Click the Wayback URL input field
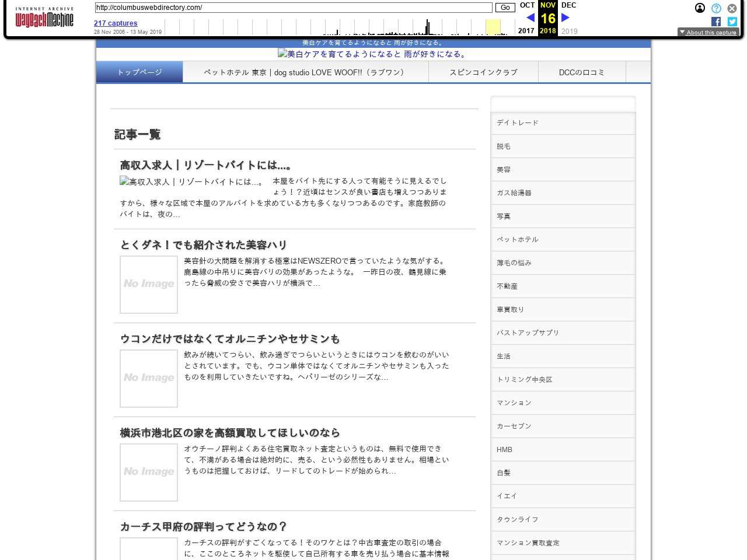Viewport: 747px width, 560px height. (x=294, y=8)
